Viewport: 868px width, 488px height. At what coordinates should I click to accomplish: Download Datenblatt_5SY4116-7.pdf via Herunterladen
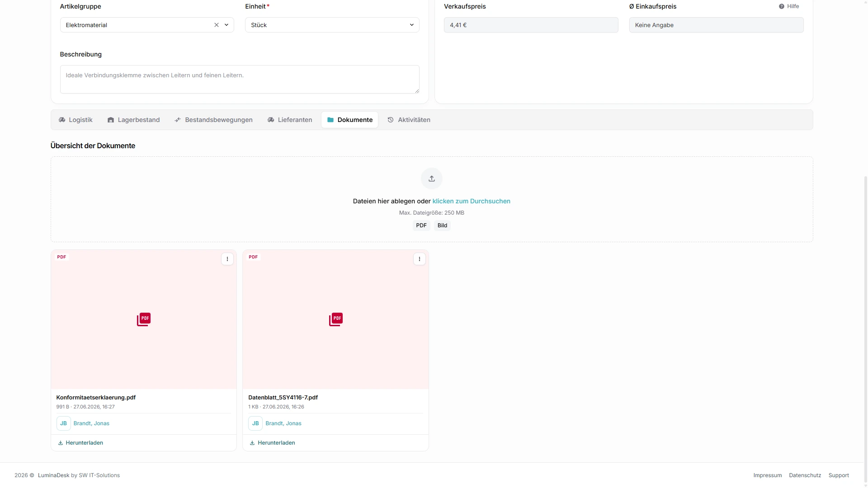click(273, 443)
